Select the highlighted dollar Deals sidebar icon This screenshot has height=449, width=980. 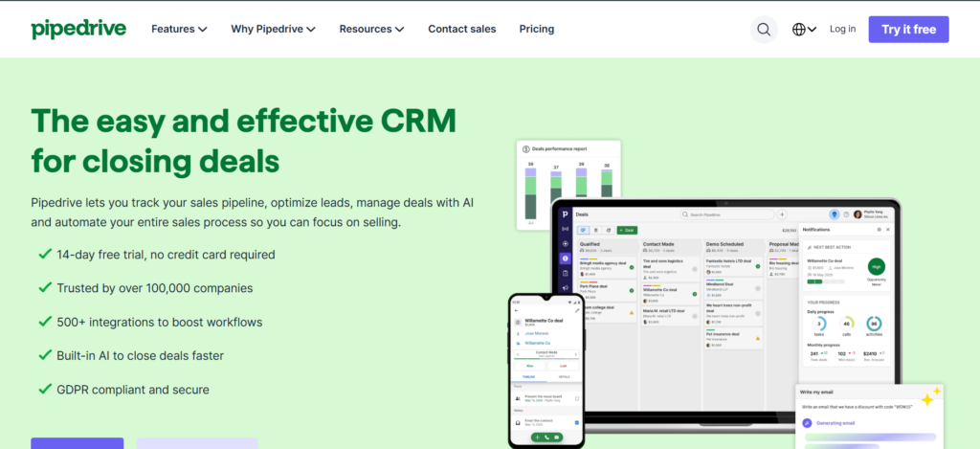click(565, 258)
